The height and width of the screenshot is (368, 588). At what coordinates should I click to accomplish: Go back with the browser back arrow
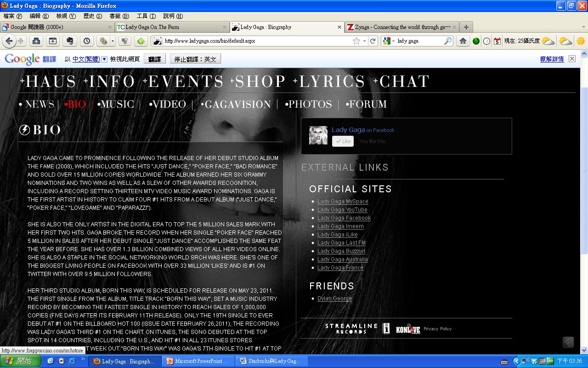pos(9,41)
